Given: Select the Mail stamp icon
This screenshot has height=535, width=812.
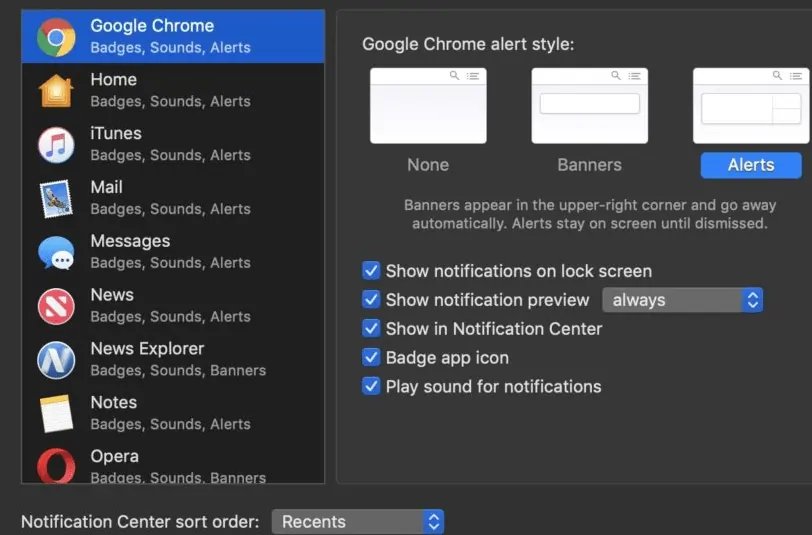Looking at the screenshot, I should (56, 199).
